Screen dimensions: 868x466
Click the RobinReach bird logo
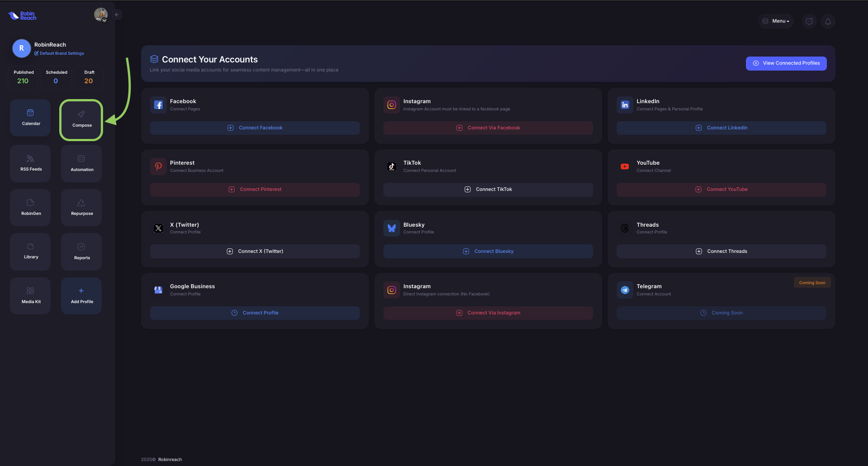pos(22,16)
